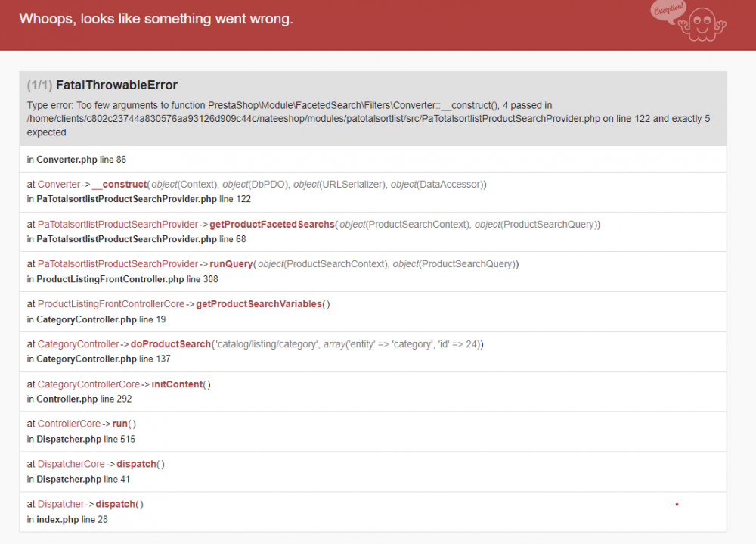
Task: Select the "Whoops, looks like something went wrong." title
Action: (156, 19)
